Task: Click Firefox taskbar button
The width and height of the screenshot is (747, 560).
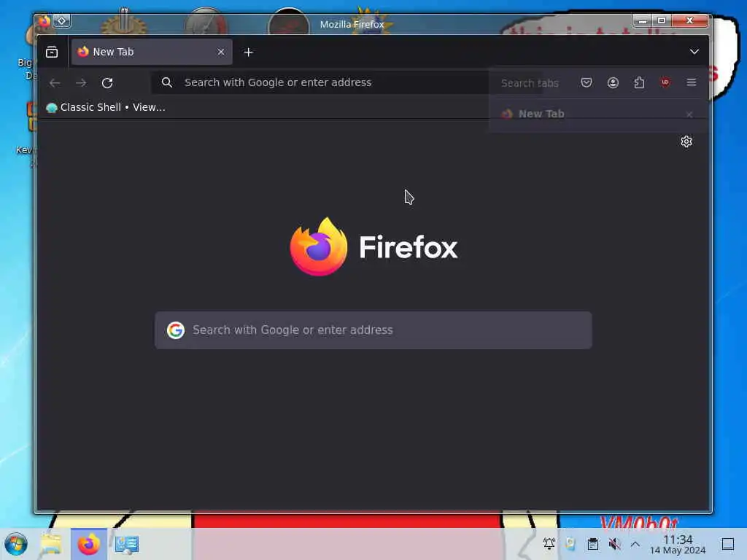Action: pyautogui.click(x=88, y=544)
